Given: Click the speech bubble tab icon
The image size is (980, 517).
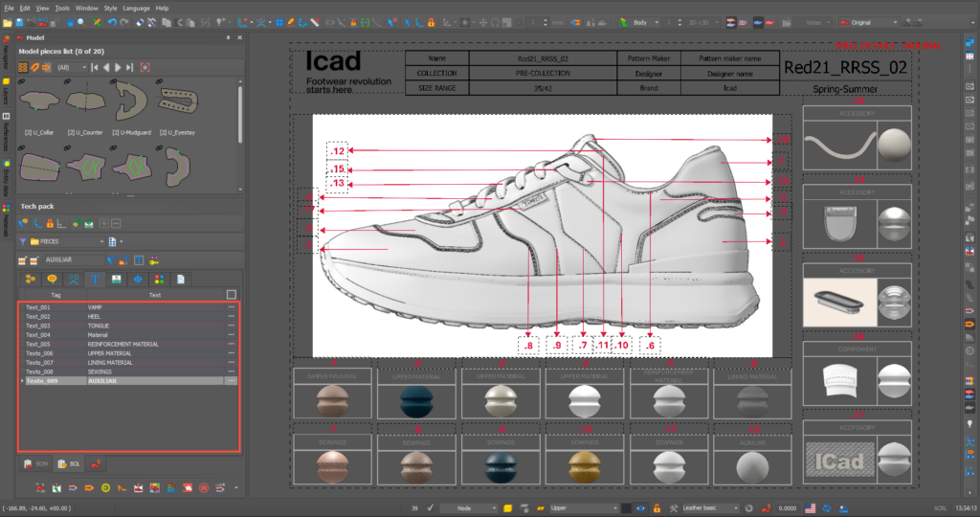Looking at the screenshot, I should 52,280.
